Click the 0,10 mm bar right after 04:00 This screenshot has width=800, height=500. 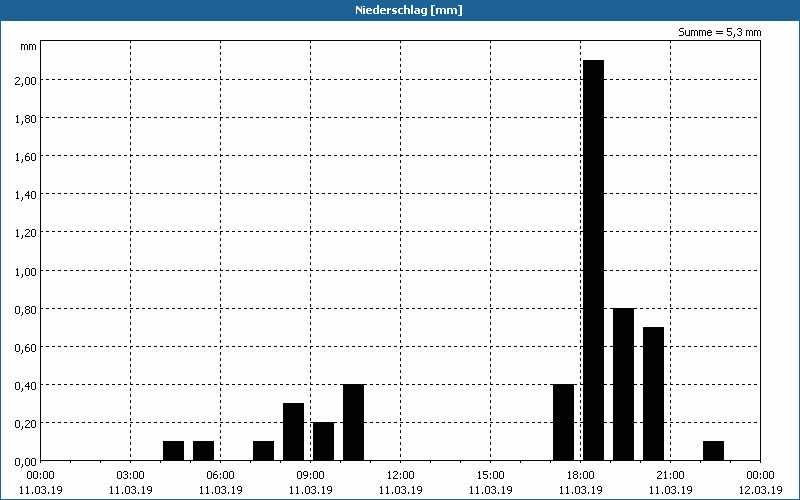(173, 451)
